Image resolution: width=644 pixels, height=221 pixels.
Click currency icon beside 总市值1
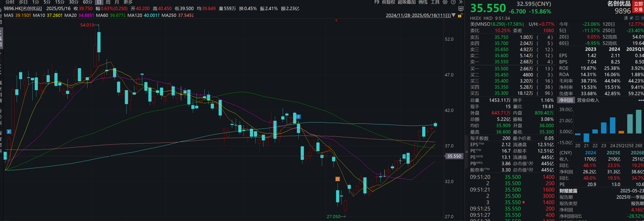coord(531,163)
